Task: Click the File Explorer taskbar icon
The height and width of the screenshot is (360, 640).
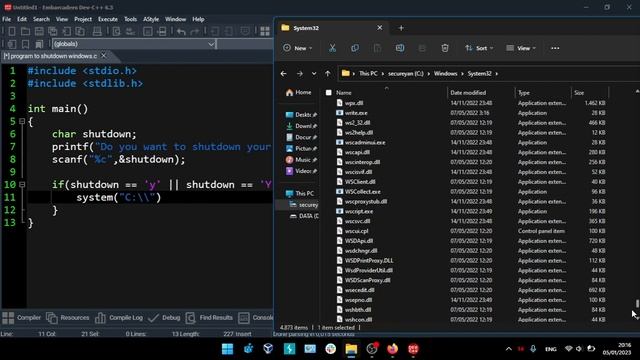Action: tap(351, 349)
